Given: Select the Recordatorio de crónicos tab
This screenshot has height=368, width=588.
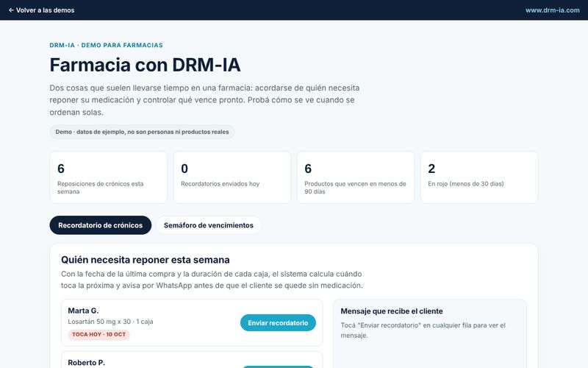Looking at the screenshot, I should pyautogui.click(x=101, y=225).
